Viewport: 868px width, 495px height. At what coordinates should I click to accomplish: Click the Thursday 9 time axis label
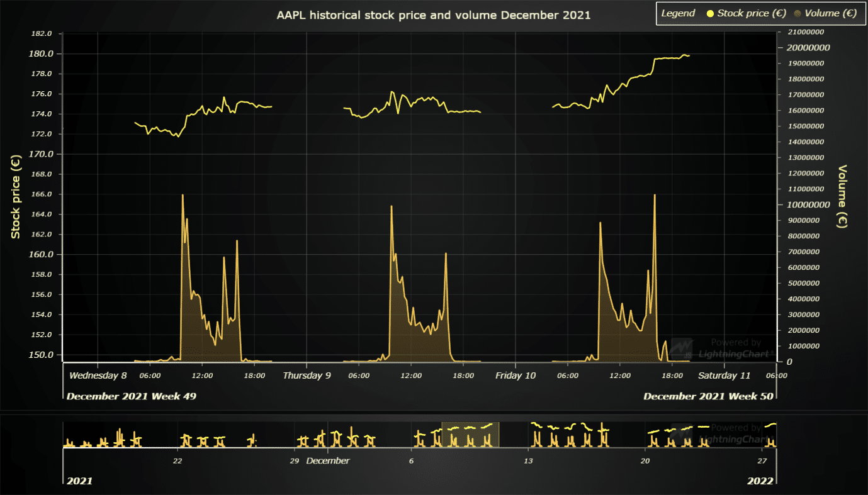307,375
